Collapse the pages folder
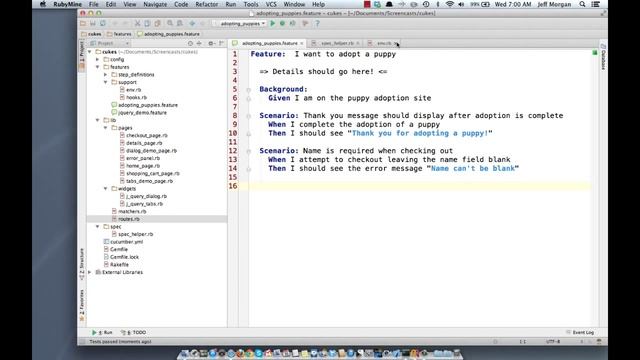 [x=105, y=128]
